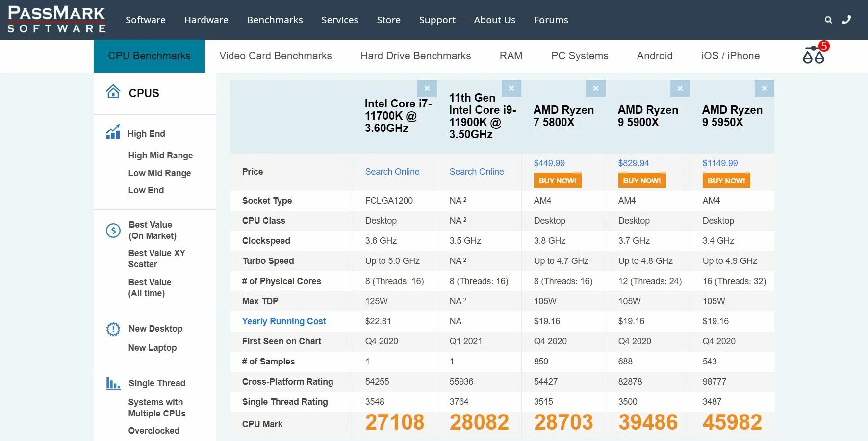Open High End CPU list
The image size is (868, 441).
146,134
